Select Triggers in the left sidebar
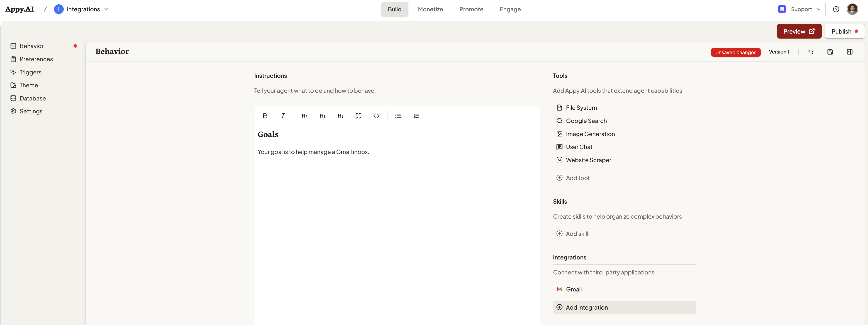Screen dimensions: 868x325 click(x=30, y=72)
